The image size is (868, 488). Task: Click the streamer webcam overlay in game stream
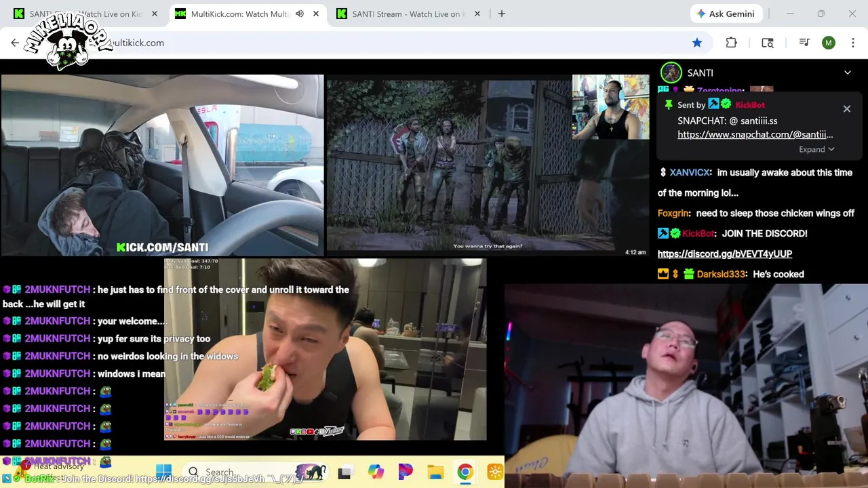pyautogui.click(x=610, y=107)
